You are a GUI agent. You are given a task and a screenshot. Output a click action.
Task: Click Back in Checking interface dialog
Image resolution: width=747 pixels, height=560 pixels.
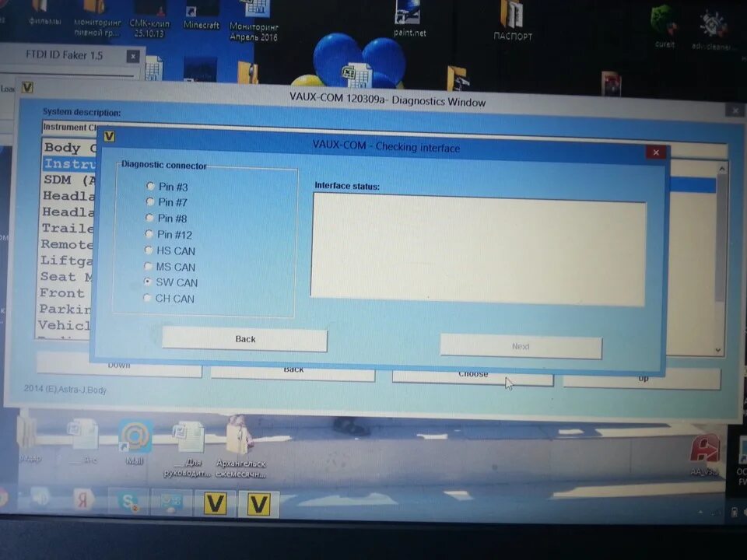245,339
